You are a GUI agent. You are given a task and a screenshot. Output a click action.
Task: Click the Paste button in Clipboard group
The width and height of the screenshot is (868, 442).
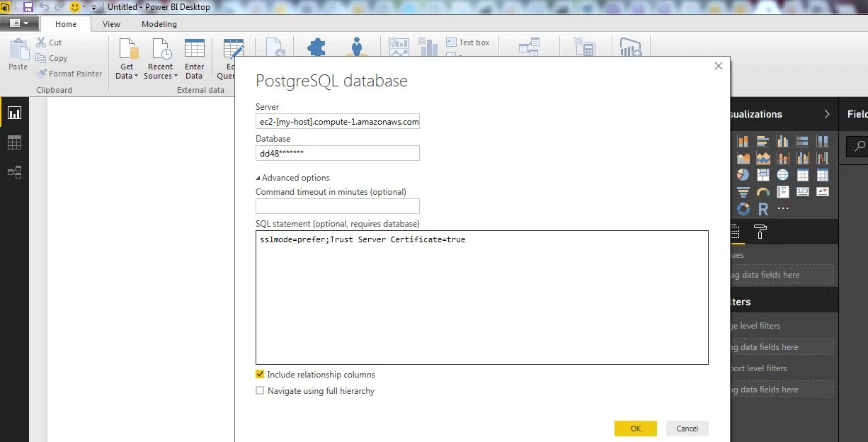pos(18,55)
